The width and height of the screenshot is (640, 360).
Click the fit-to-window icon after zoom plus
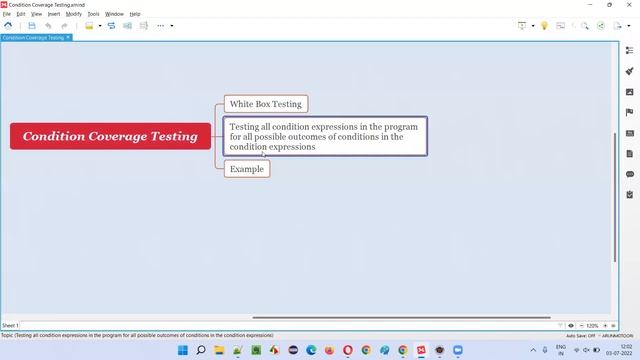pyautogui.click(x=613, y=326)
